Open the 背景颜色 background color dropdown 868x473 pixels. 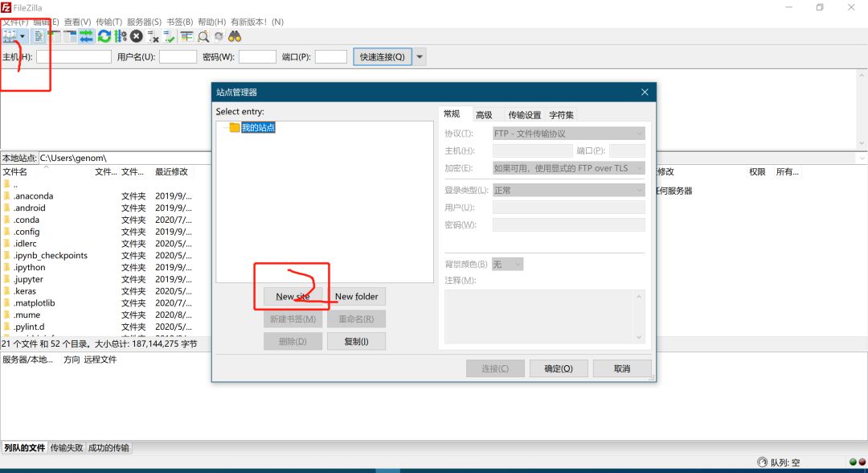[508, 264]
